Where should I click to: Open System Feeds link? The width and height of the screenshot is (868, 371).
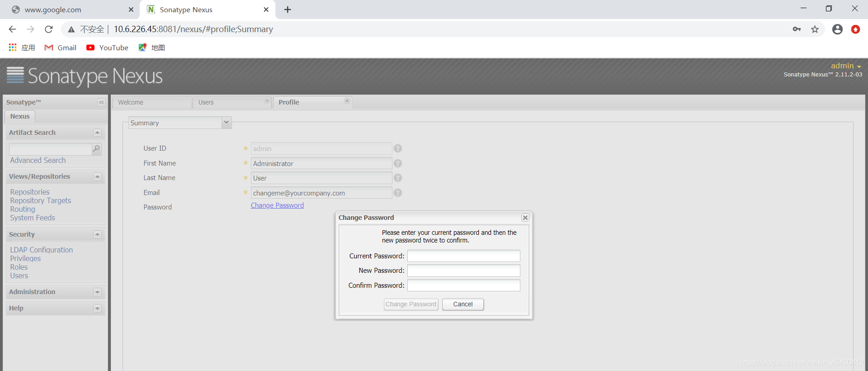(33, 218)
